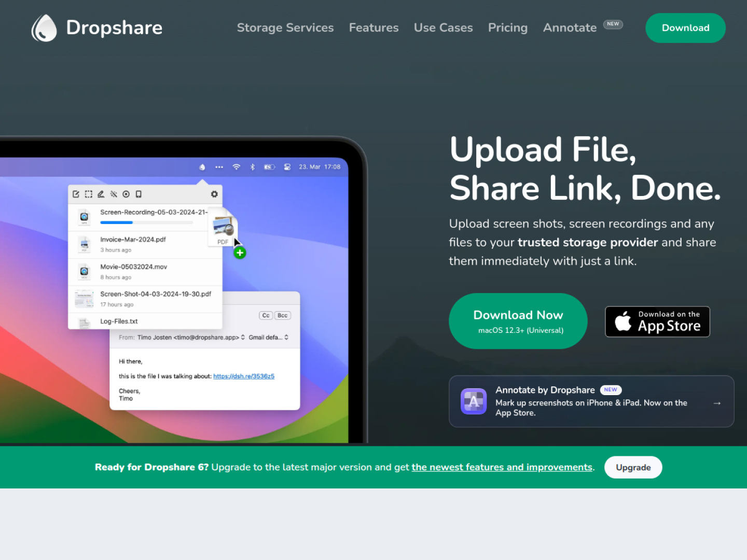Click the Screen-Recording file icon
The width and height of the screenshot is (747, 560).
point(84,217)
